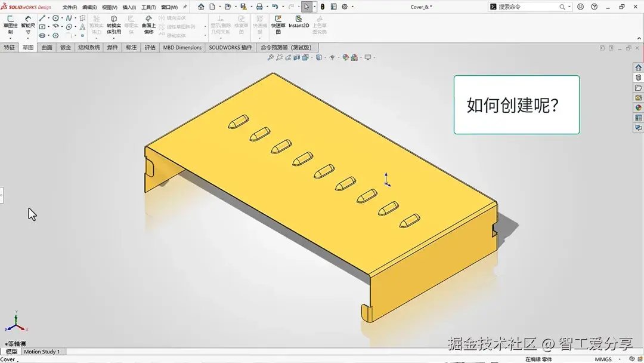Open the Appearances task pane color ball
This screenshot has width=644, height=363.
[x=638, y=107]
